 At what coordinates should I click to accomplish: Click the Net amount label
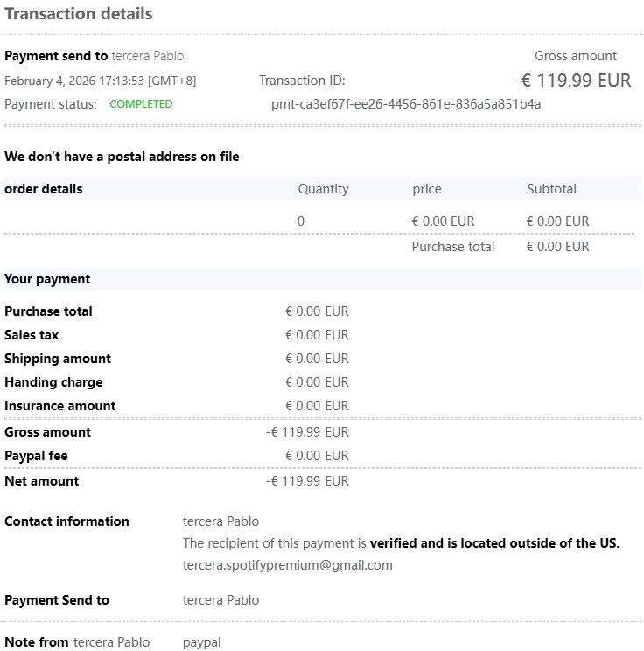(41, 481)
